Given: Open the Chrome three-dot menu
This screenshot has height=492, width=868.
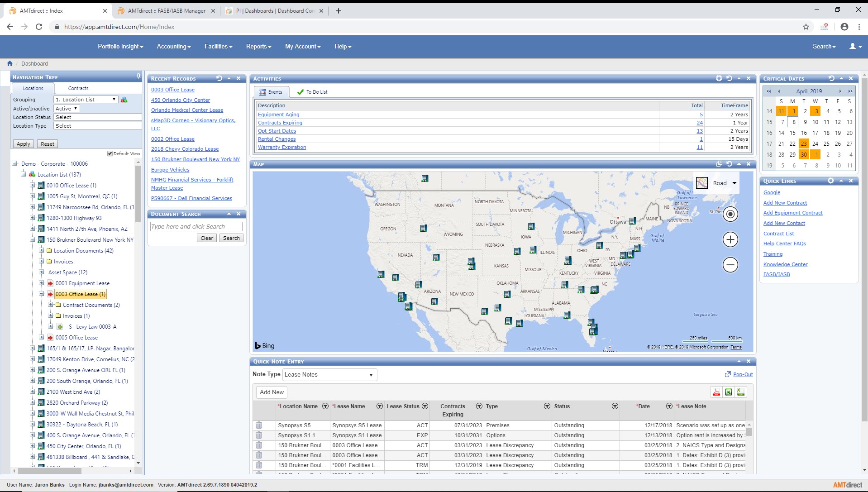Looking at the screenshot, I should coord(859,27).
